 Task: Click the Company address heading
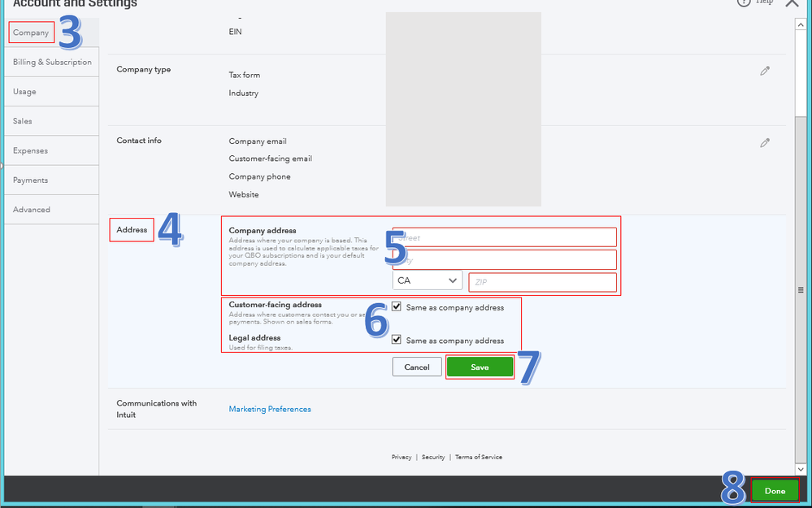(263, 231)
